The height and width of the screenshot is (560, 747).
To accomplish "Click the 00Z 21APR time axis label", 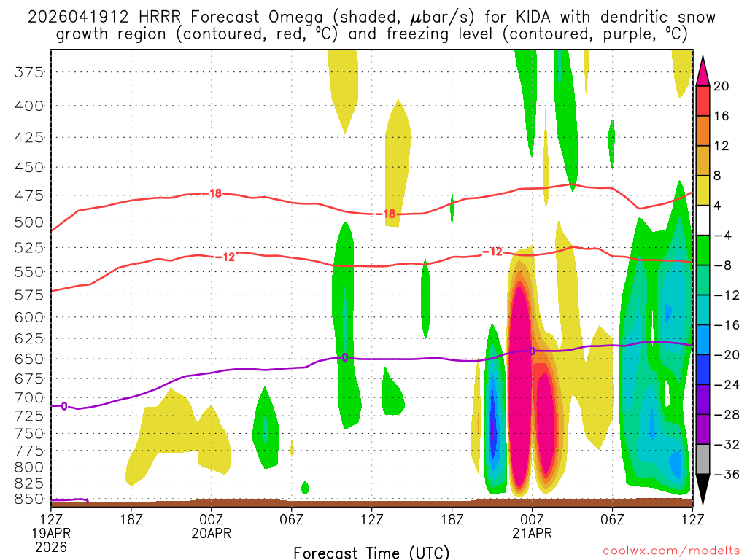I will [x=532, y=526].
